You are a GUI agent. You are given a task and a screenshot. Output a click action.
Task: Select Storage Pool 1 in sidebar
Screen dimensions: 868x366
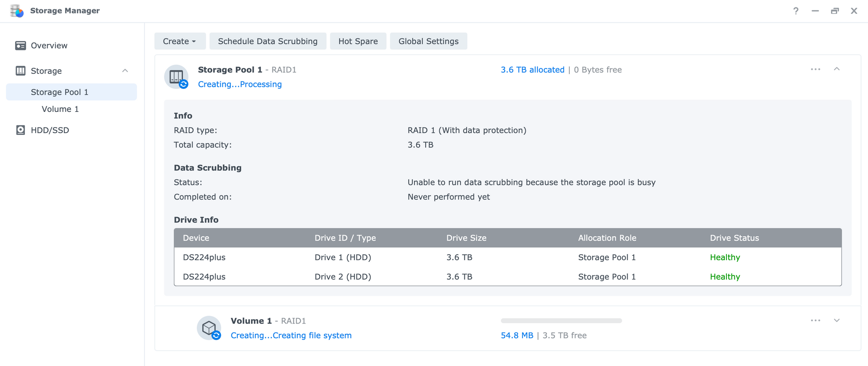[x=71, y=92]
